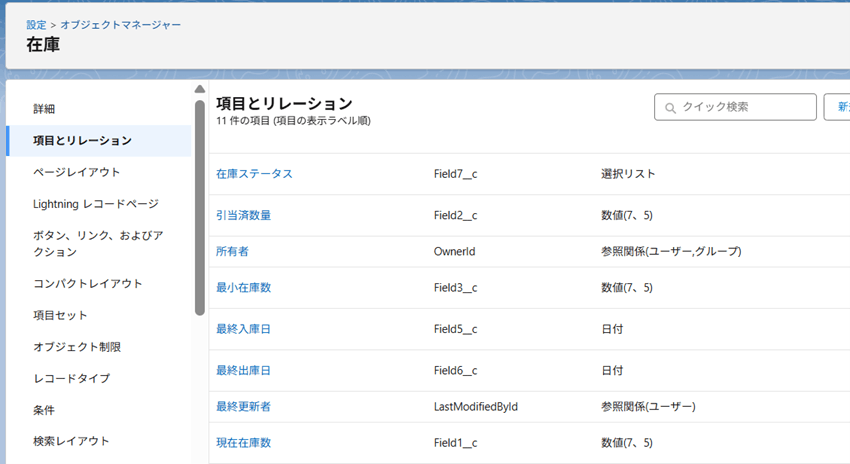Viewport: 850px width, 464px height.
Task: Open the 設定 breadcrumb link
Action: point(36,24)
